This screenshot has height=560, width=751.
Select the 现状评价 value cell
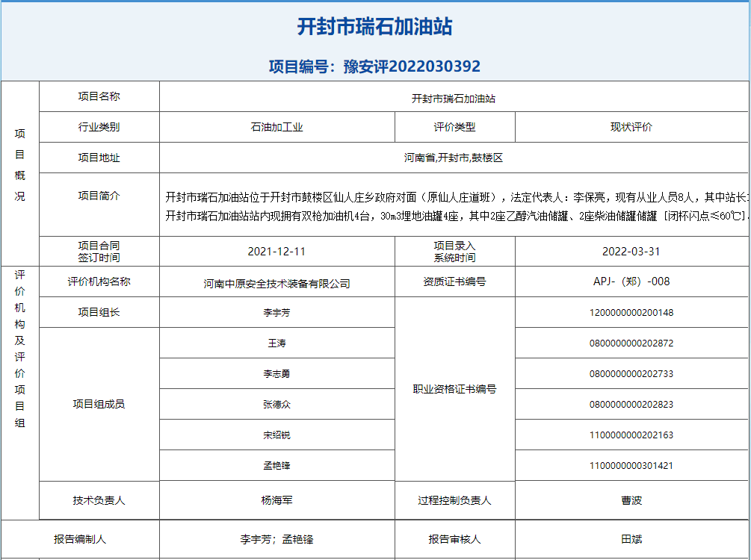[x=631, y=127]
